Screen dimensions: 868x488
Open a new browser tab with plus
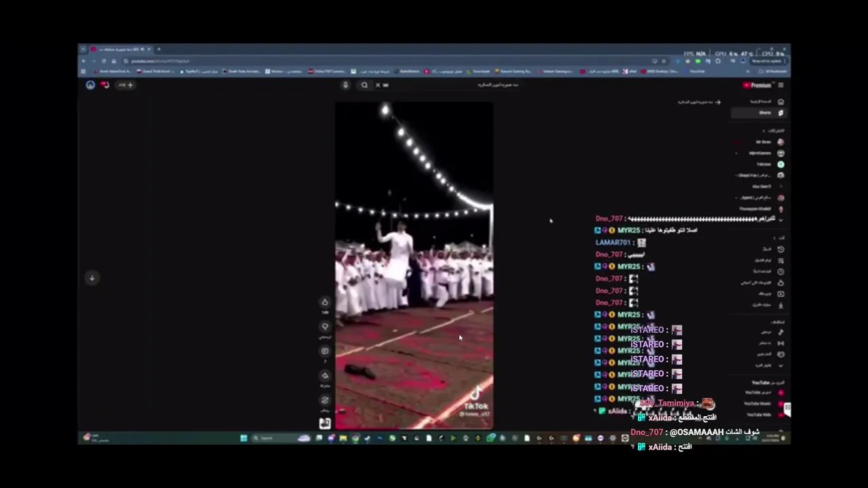(159, 49)
